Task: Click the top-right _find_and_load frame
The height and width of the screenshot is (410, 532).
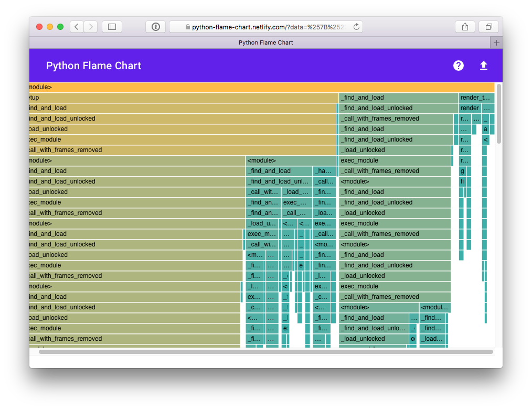Action: (x=398, y=98)
